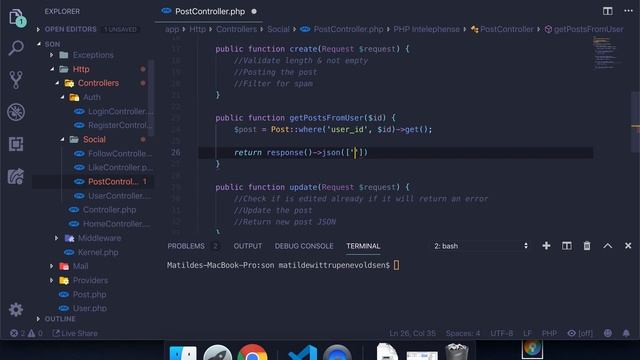
Task: Click the terminal prompt input area
Action: click(396, 265)
